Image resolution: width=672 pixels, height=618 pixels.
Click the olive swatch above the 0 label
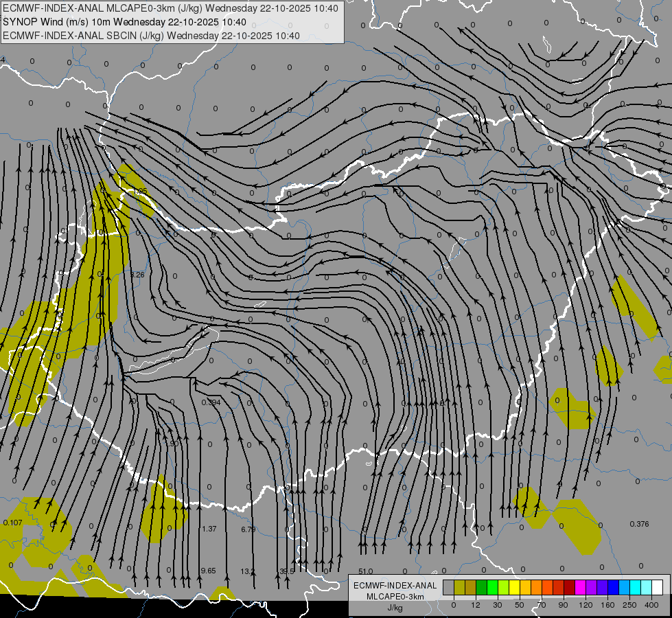click(460, 588)
